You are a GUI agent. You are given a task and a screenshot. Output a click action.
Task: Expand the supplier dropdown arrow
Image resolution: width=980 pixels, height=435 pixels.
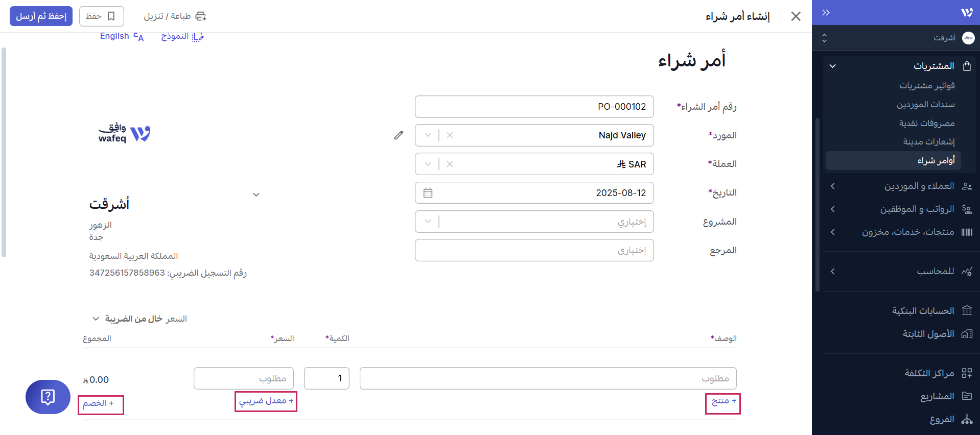(x=428, y=135)
